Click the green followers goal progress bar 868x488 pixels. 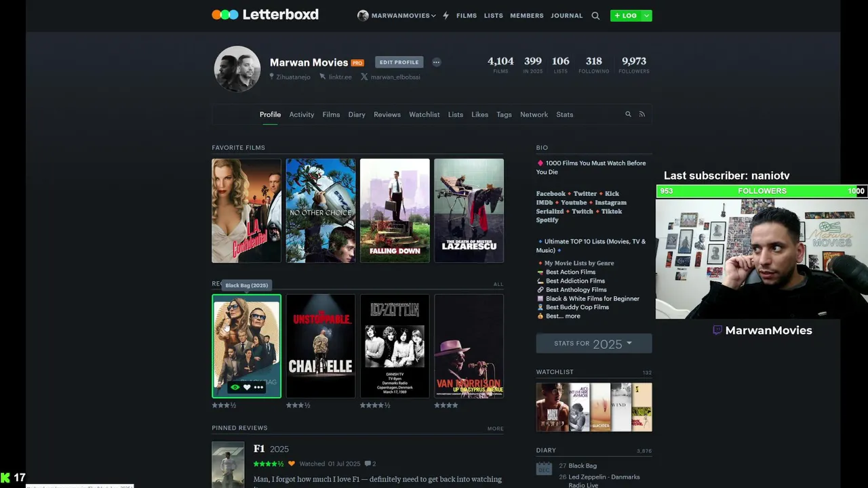(762, 191)
